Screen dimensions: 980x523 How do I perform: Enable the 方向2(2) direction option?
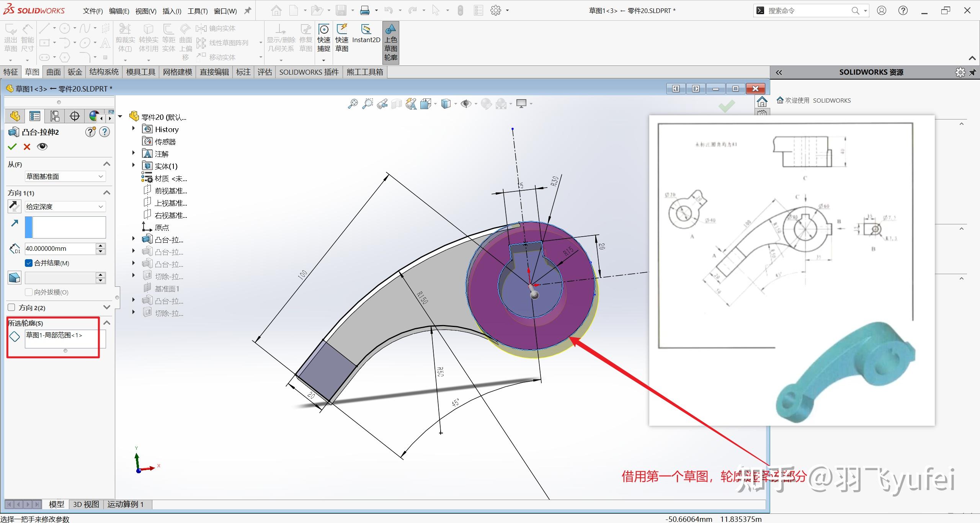click(x=11, y=307)
